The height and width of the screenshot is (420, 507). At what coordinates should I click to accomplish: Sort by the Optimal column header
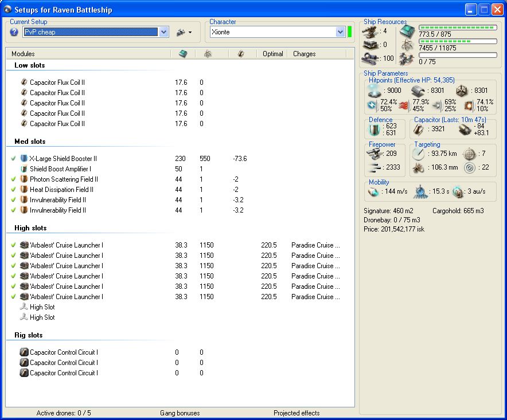[x=272, y=54]
